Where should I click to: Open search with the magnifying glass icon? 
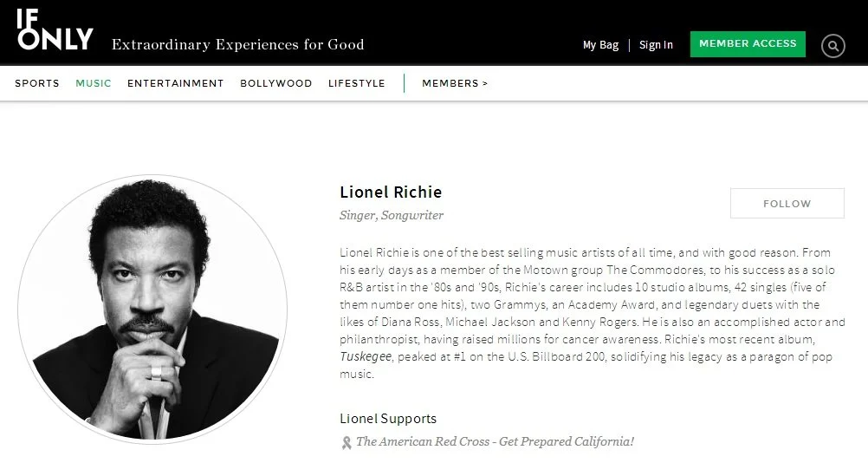tap(832, 46)
